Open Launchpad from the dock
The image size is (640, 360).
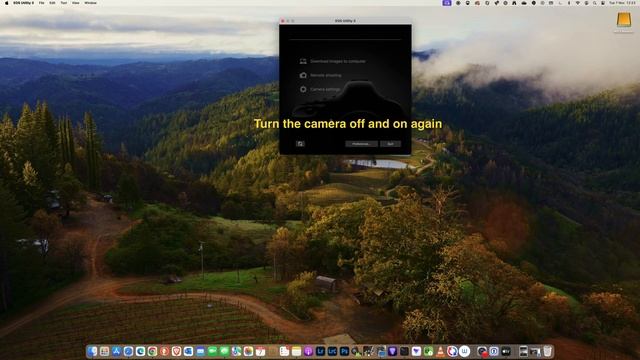point(104,351)
